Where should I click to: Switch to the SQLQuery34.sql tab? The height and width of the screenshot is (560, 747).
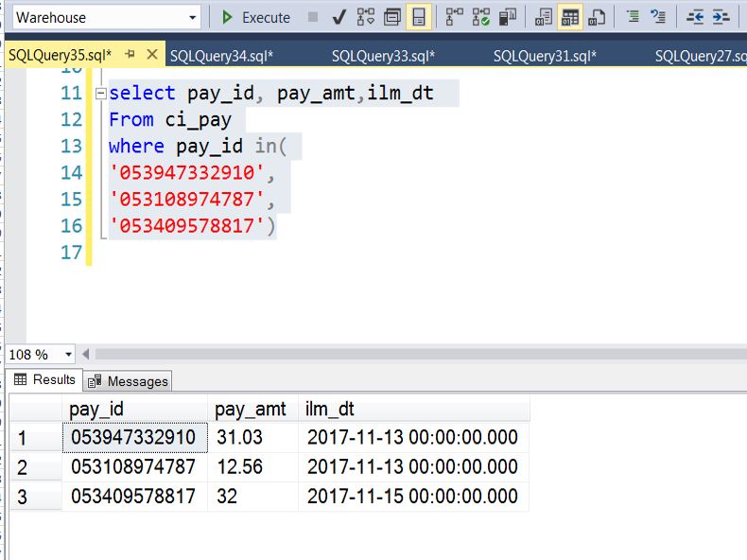point(221,56)
